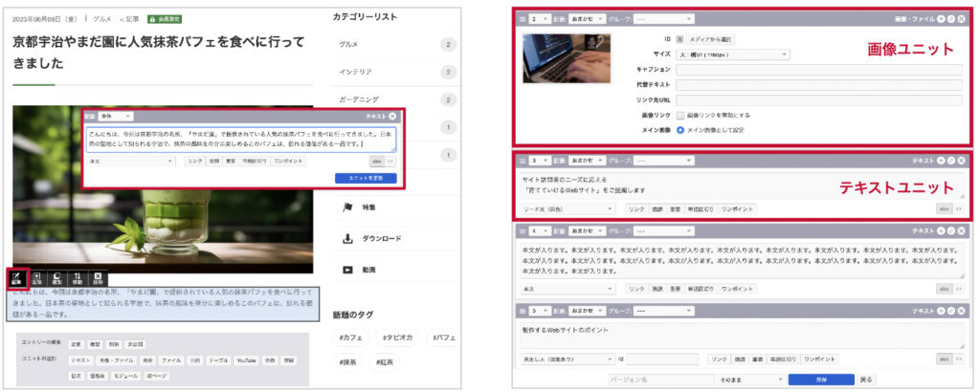This screenshot has width=980, height=392.
Task: Click the middle round icon on unit 4 header
Action: click(950, 231)
